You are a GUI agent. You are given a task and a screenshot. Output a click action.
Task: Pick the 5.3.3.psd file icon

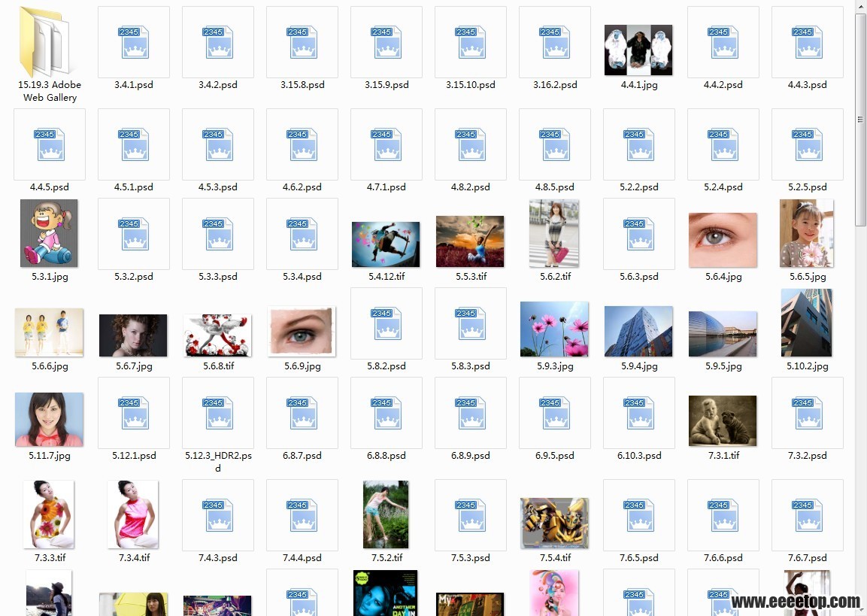[x=218, y=234]
